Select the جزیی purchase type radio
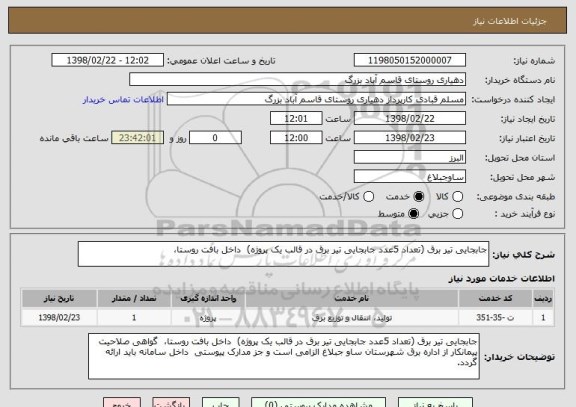The height and width of the screenshot is (407, 576). pos(457,213)
